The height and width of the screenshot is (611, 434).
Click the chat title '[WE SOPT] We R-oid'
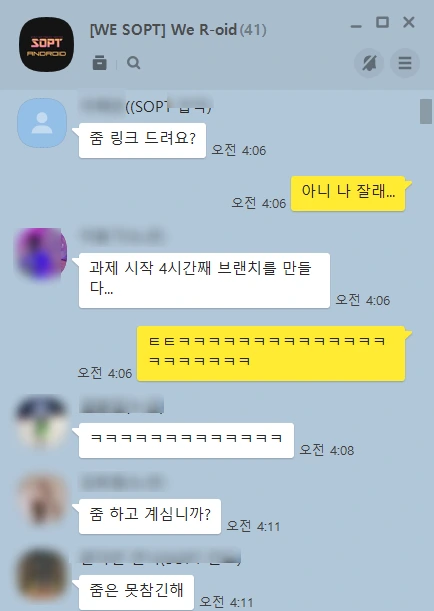(163, 30)
